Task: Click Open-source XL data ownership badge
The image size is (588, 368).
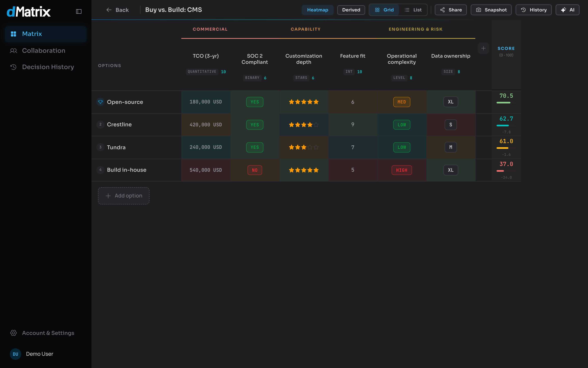Action: tap(451, 102)
